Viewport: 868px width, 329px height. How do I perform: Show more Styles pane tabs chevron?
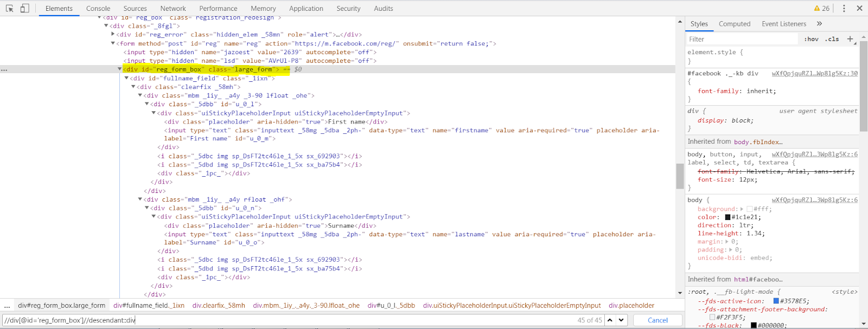pos(819,24)
